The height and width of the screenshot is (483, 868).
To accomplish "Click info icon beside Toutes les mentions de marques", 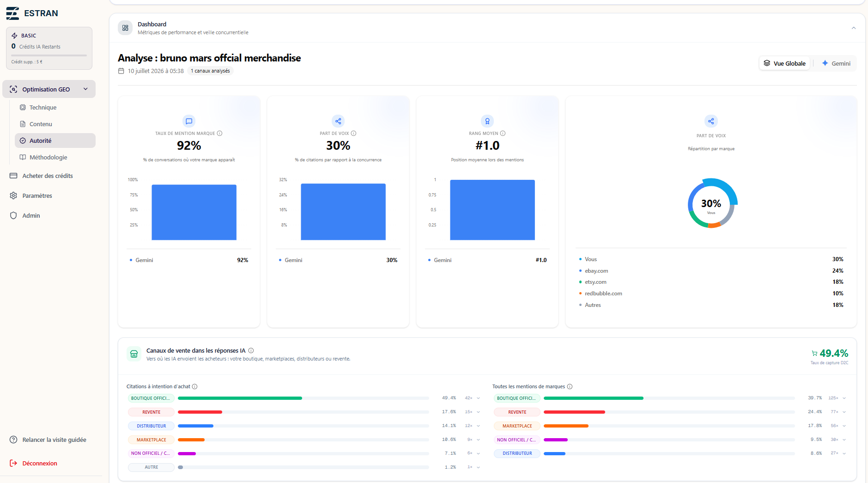I will tap(570, 386).
